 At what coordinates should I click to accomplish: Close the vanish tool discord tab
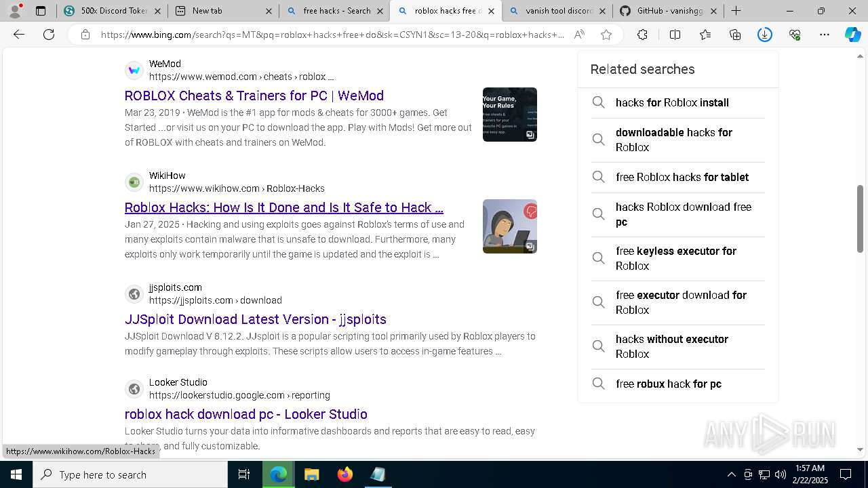pos(602,11)
